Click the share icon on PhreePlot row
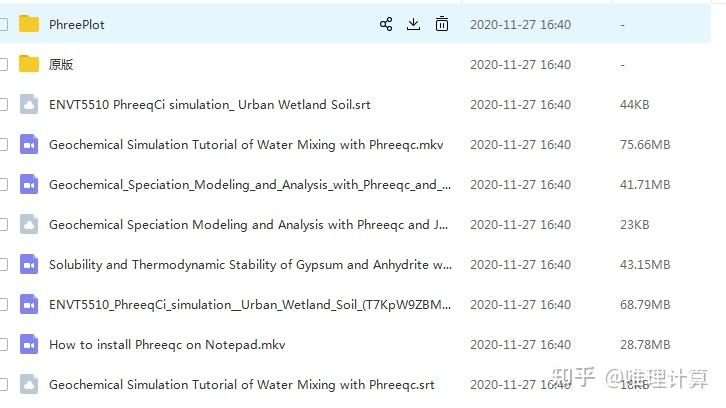This screenshot has height=408, width=726. (386, 24)
